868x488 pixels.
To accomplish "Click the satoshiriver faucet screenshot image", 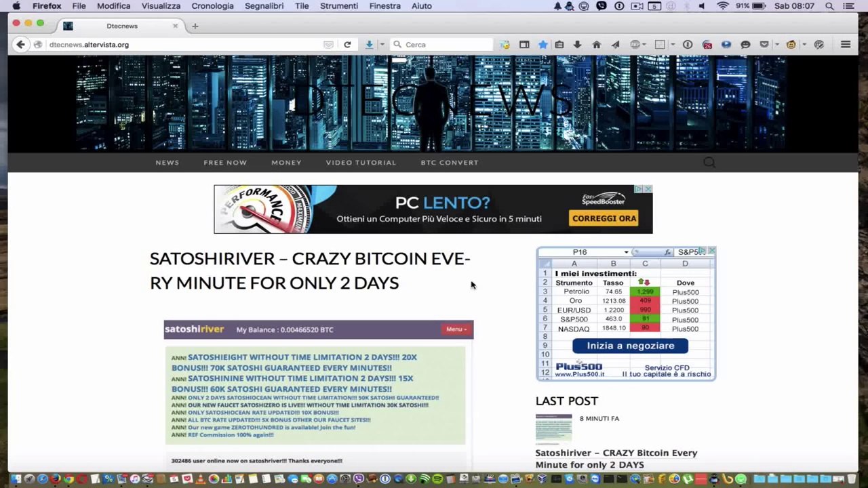I will pyautogui.click(x=319, y=395).
